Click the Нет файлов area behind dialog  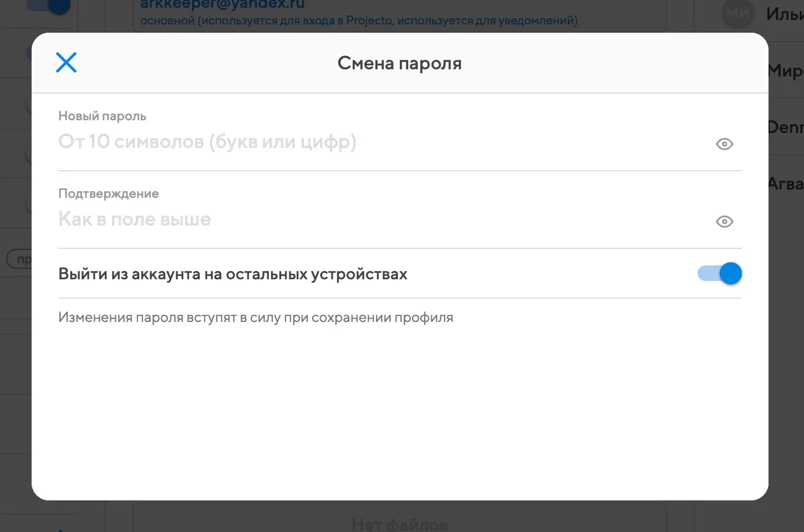[399, 524]
